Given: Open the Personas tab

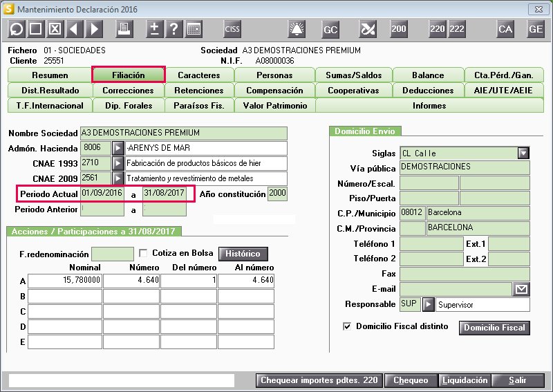Looking at the screenshot, I should (x=274, y=75).
